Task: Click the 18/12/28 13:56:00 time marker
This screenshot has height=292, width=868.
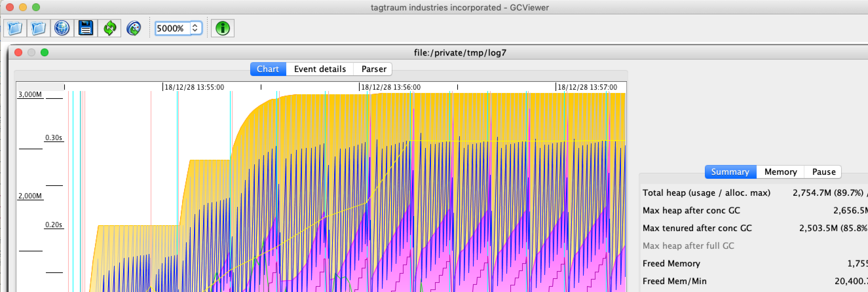Action: point(391,87)
